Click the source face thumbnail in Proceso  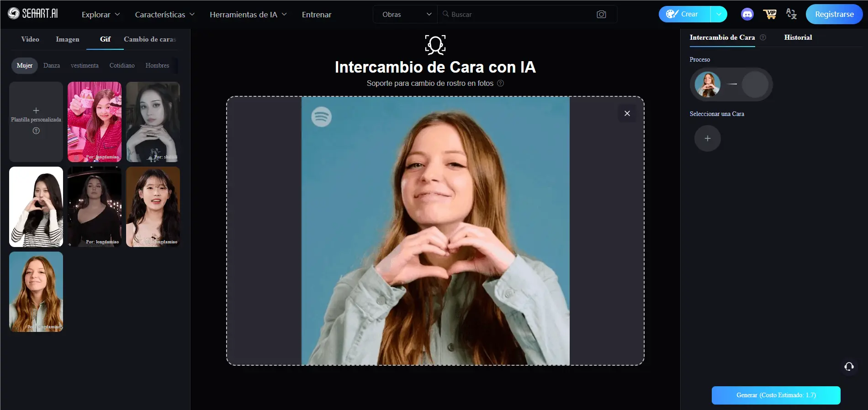click(707, 84)
